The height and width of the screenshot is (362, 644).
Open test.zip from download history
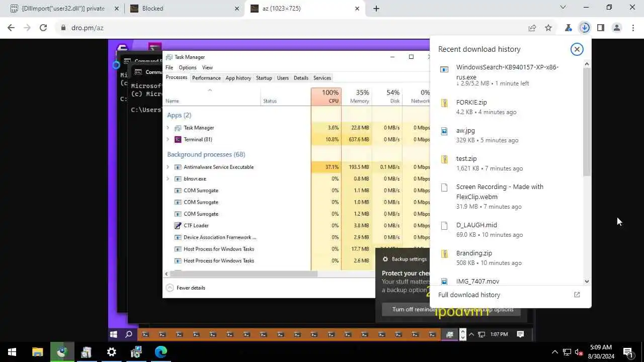coord(508,163)
